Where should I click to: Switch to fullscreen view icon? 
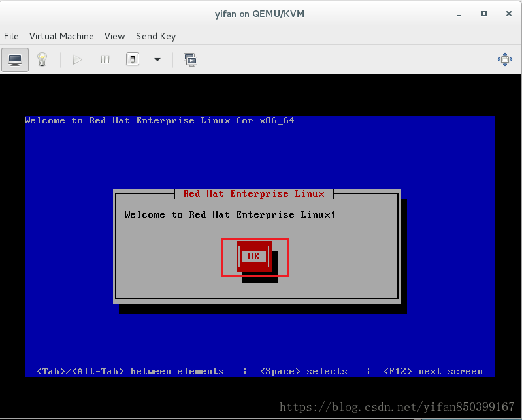[505, 59]
